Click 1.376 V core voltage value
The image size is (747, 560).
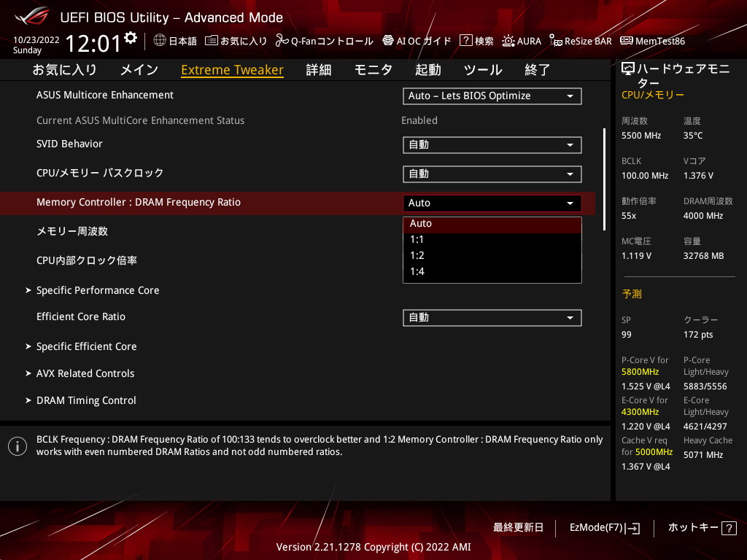pyautogui.click(x=698, y=176)
